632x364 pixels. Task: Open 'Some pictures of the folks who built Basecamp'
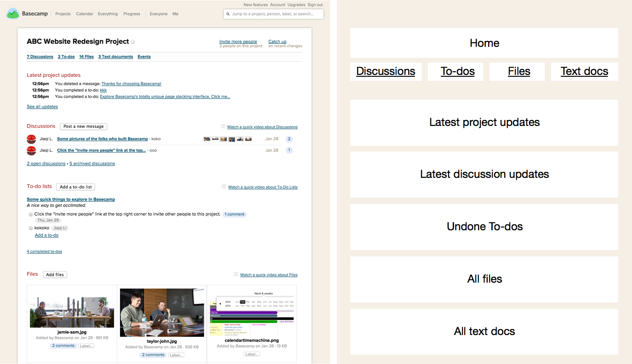pyautogui.click(x=102, y=139)
